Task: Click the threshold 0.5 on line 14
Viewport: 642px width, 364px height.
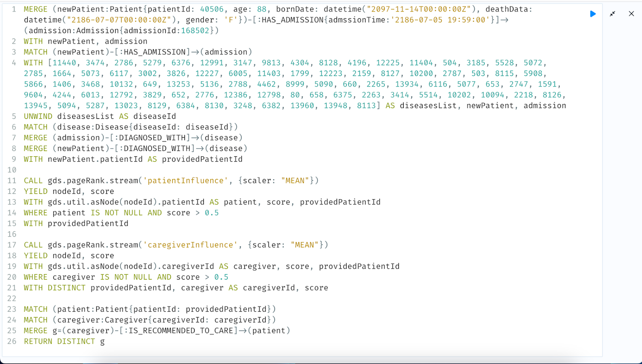Action: (x=212, y=213)
